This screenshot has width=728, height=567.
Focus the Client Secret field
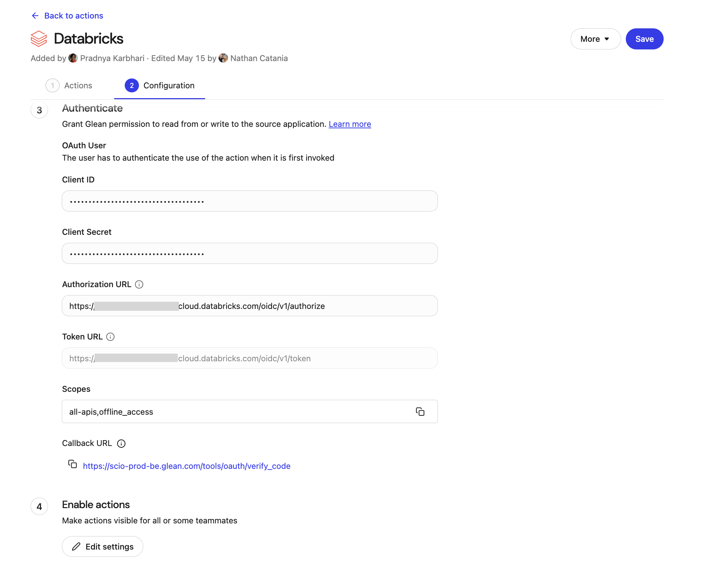[249, 253]
